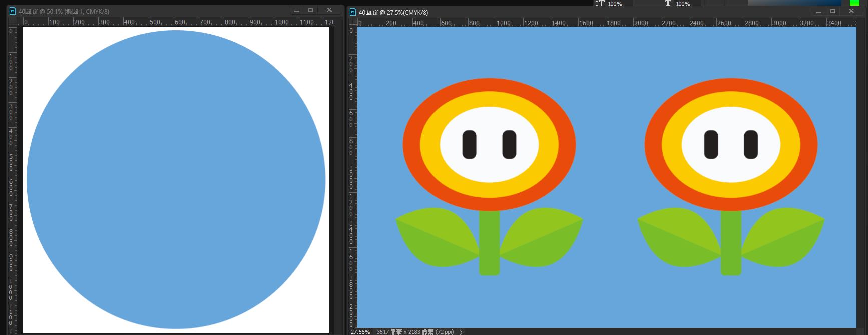Click the right leaf of the left flower
This screenshot has height=335, width=868.
pos(541,237)
